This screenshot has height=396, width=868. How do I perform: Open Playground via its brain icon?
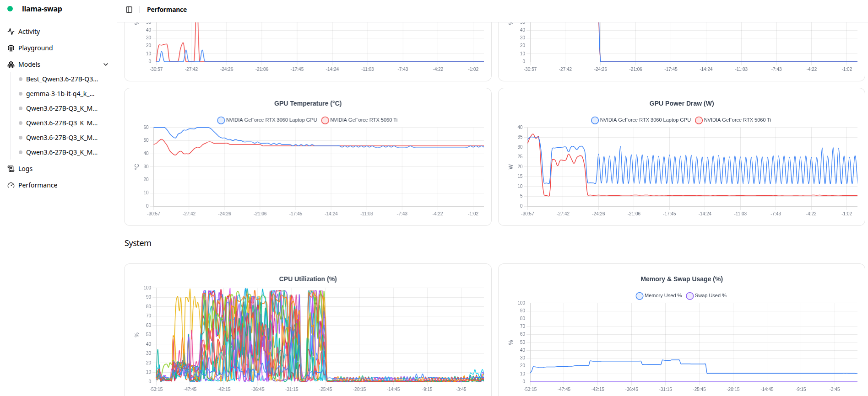point(11,48)
